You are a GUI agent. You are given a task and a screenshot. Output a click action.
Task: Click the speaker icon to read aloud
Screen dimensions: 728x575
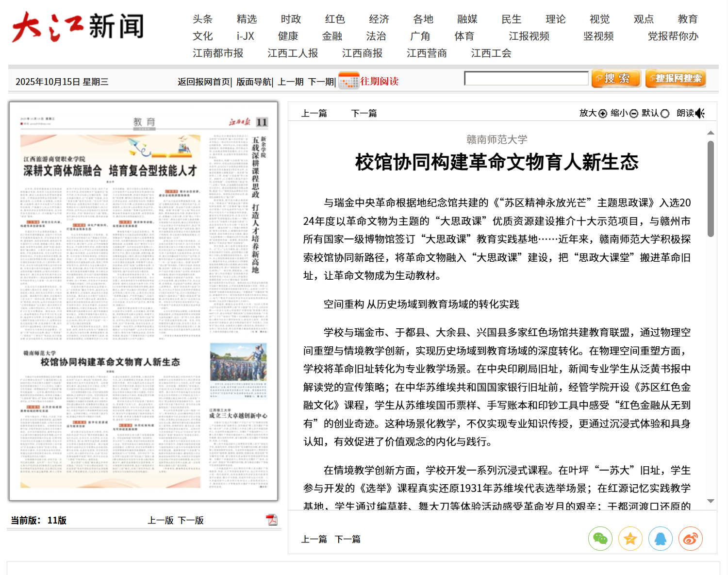click(x=699, y=113)
